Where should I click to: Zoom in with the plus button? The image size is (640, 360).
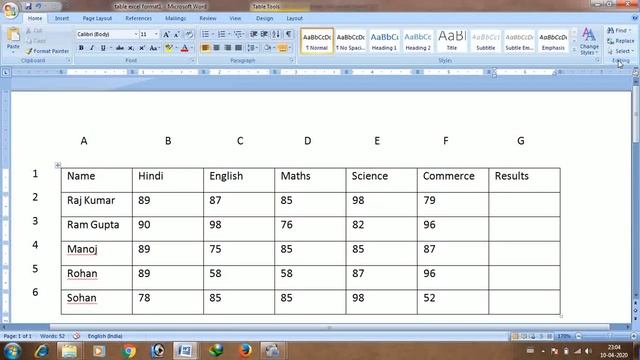click(x=633, y=336)
